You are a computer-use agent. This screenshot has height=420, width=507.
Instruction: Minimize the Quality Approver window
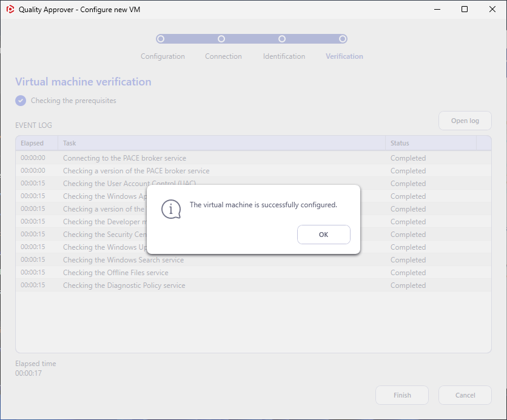(437, 9)
